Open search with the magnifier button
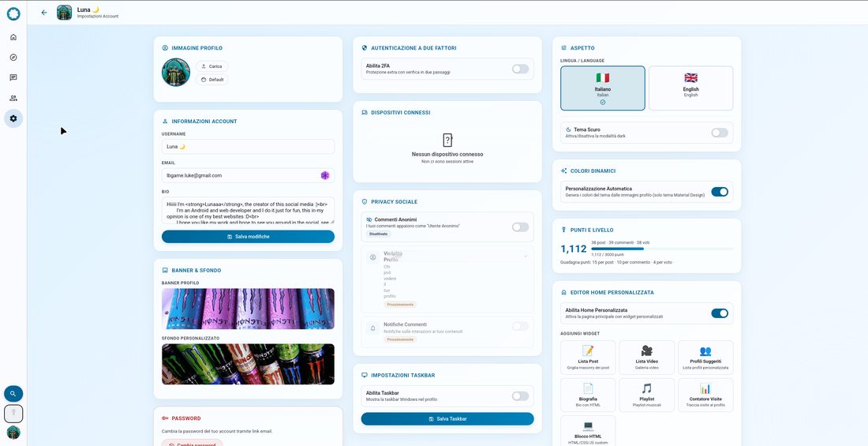 [13, 394]
